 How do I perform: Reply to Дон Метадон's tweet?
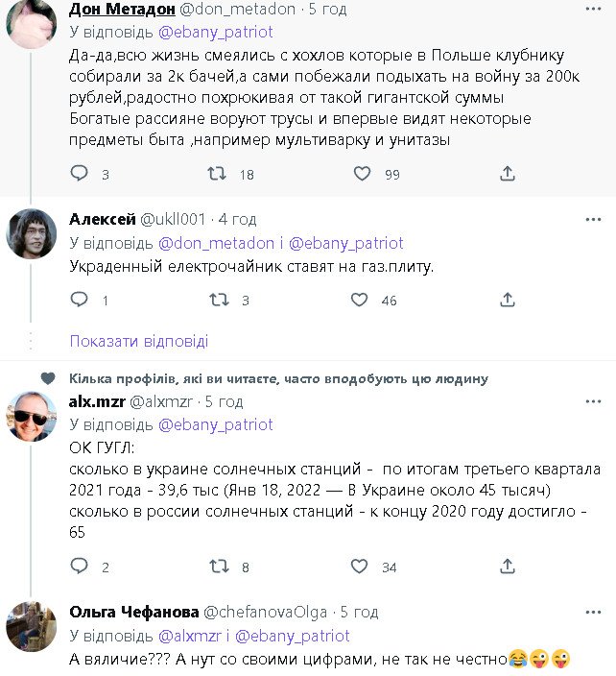coord(80,174)
